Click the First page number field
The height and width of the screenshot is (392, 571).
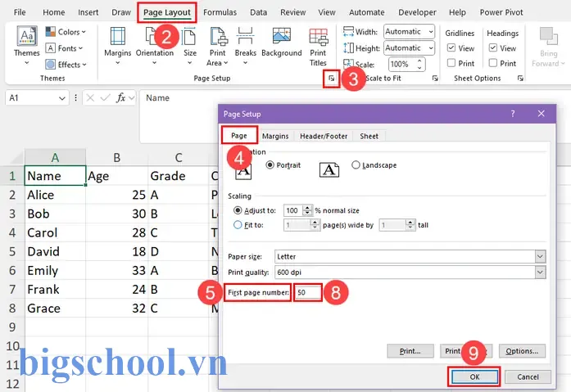[308, 292]
